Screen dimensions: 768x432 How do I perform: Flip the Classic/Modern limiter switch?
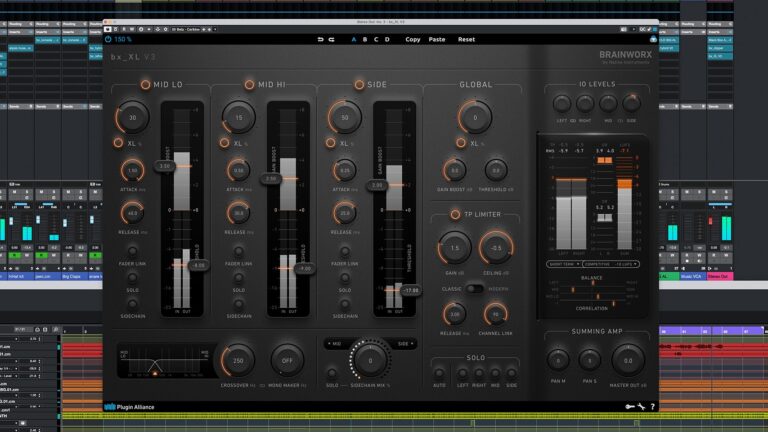474,288
